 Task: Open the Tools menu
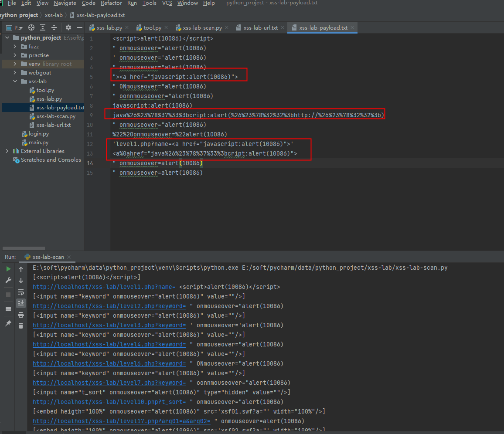[149, 3]
